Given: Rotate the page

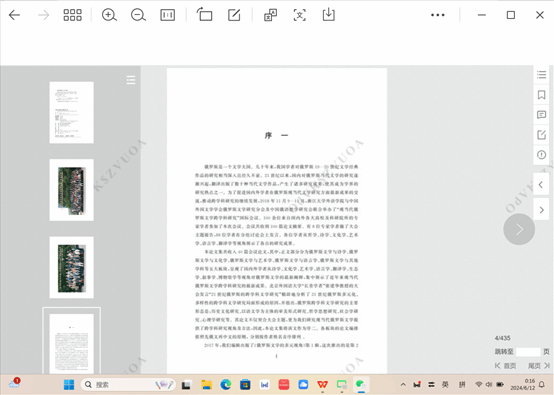Looking at the screenshot, I should pos(205,14).
